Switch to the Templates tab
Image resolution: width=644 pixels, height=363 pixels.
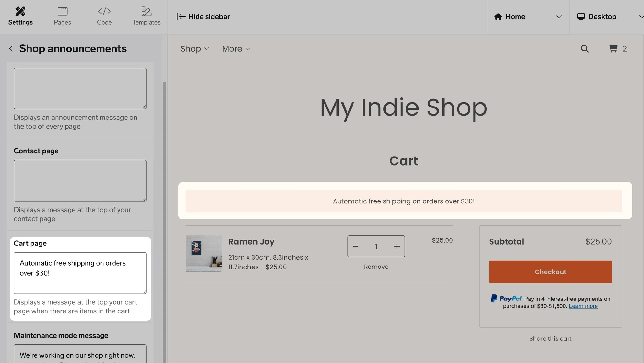pos(146,16)
